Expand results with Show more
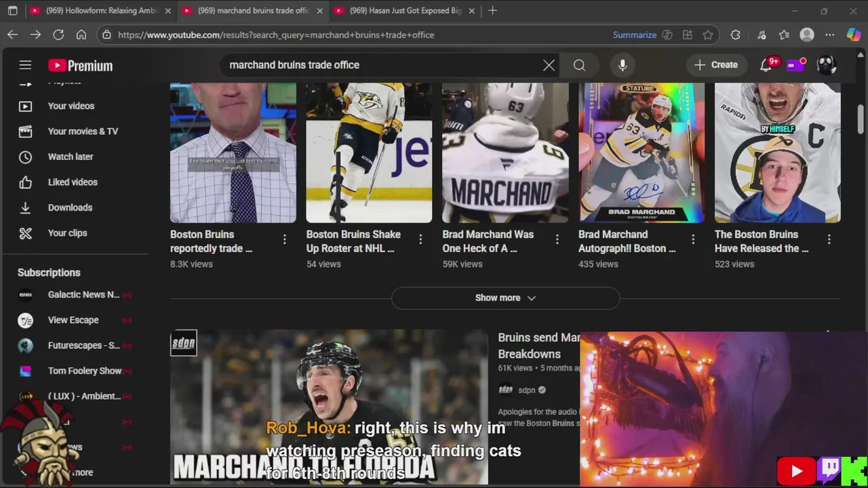This screenshot has width=868, height=488. click(505, 298)
